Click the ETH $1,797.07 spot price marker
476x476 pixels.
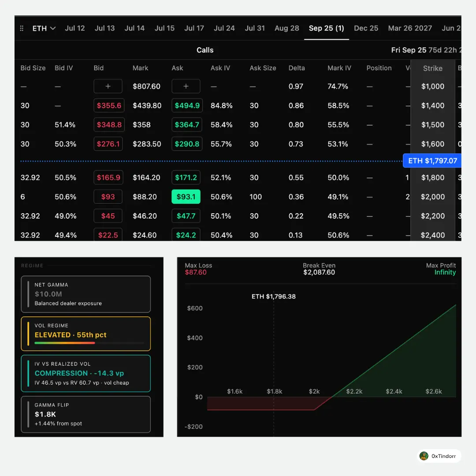pos(432,160)
